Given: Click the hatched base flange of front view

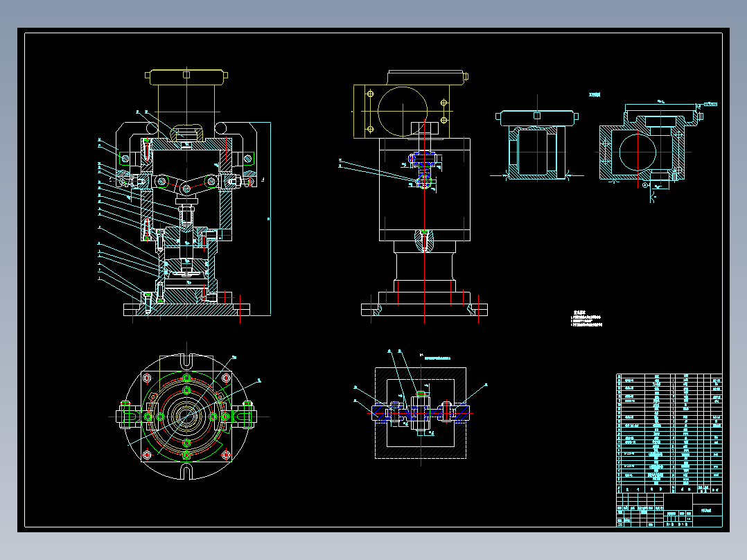Looking at the screenshot, I should tap(186, 309).
